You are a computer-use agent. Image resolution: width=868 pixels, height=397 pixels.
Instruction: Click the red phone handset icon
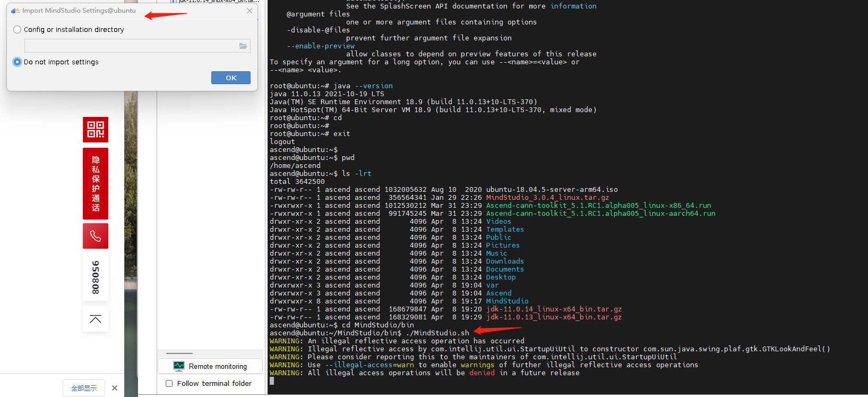pos(96,236)
